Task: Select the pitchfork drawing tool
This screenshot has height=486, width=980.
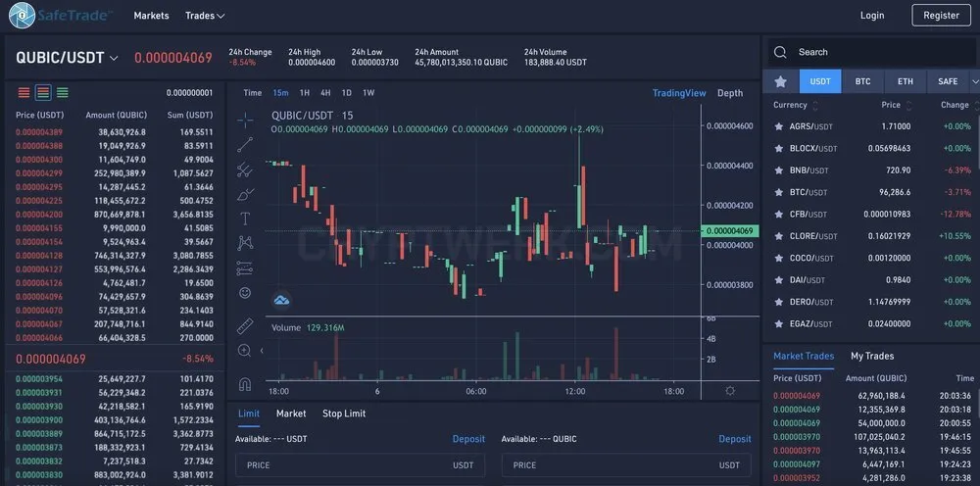Action: (245, 170)
